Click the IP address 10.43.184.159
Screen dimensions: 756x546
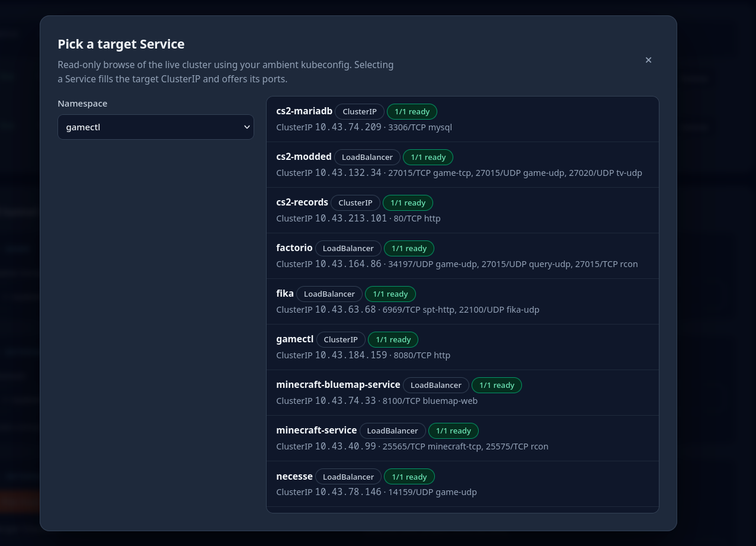coord(351,355)
